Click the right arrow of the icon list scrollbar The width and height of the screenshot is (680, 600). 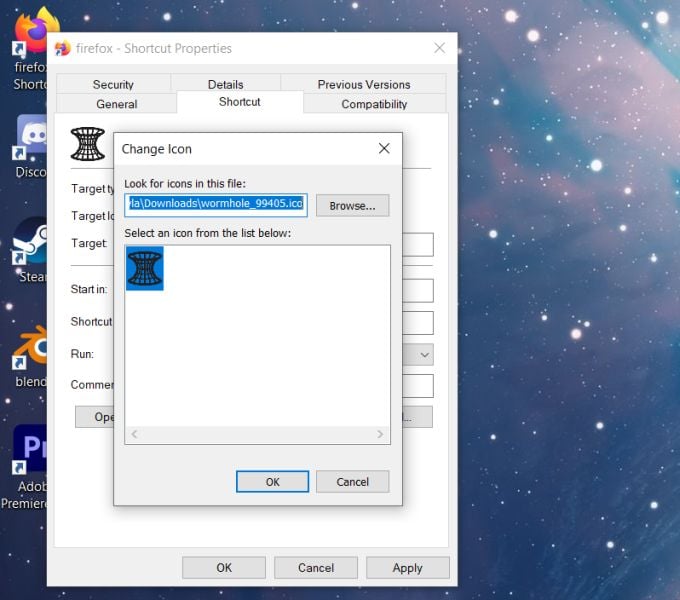[x=380, y=434]
